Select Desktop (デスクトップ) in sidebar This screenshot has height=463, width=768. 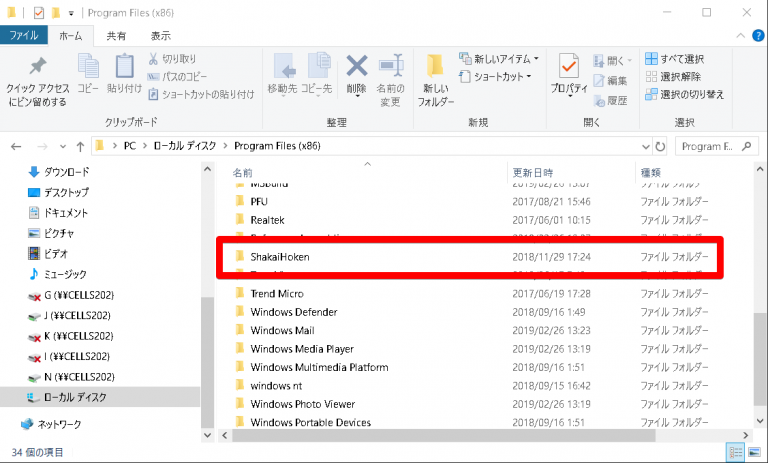pyautogui.click(x=58, y=193)
